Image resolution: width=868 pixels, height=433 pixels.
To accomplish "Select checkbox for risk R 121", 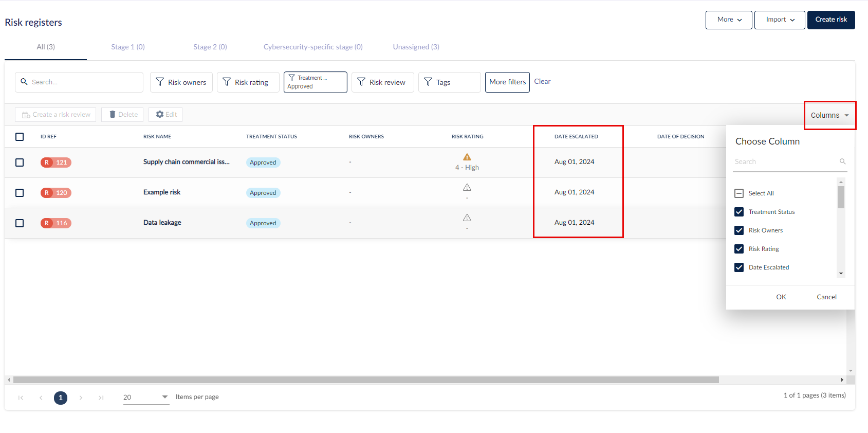I will (20, 163).
